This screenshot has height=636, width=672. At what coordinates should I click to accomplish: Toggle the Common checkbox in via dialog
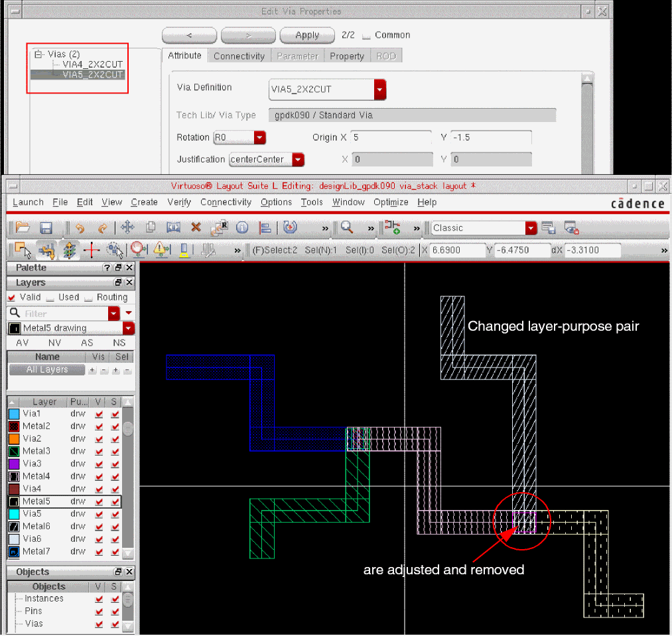pos(366,36)
